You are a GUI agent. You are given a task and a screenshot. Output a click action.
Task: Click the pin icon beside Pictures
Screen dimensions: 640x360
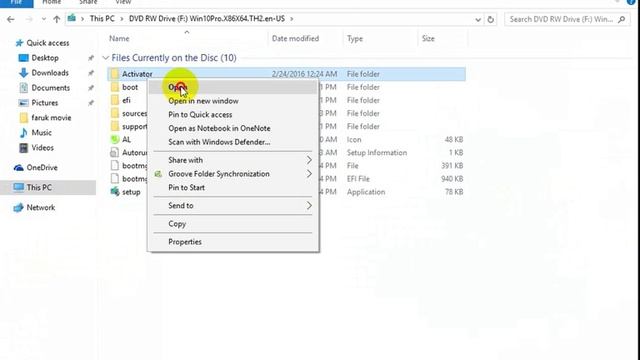[x=91, y=103]
